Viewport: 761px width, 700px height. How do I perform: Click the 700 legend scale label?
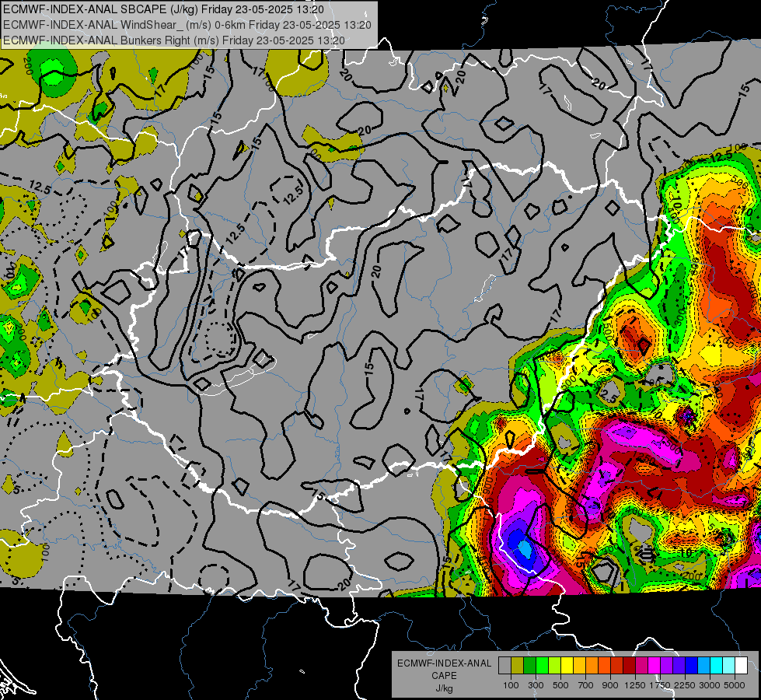pos(586,685)
